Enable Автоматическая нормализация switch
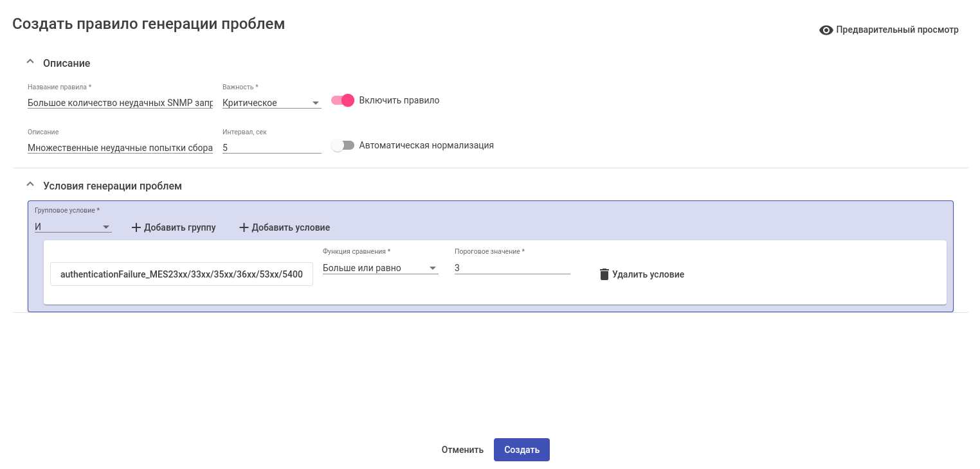The height and width of the screenshot is (469, 980). pyautogui.click(x=343, y=145)
